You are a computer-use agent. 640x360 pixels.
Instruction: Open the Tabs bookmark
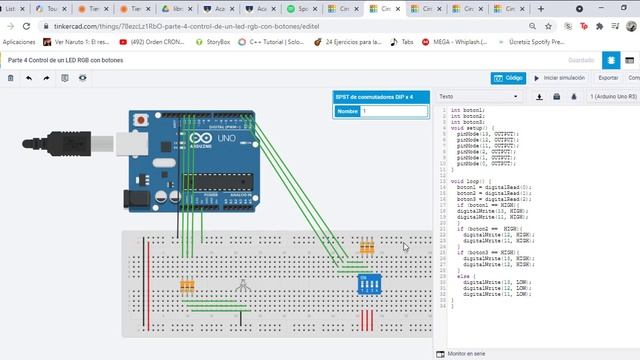pos(402,42)
